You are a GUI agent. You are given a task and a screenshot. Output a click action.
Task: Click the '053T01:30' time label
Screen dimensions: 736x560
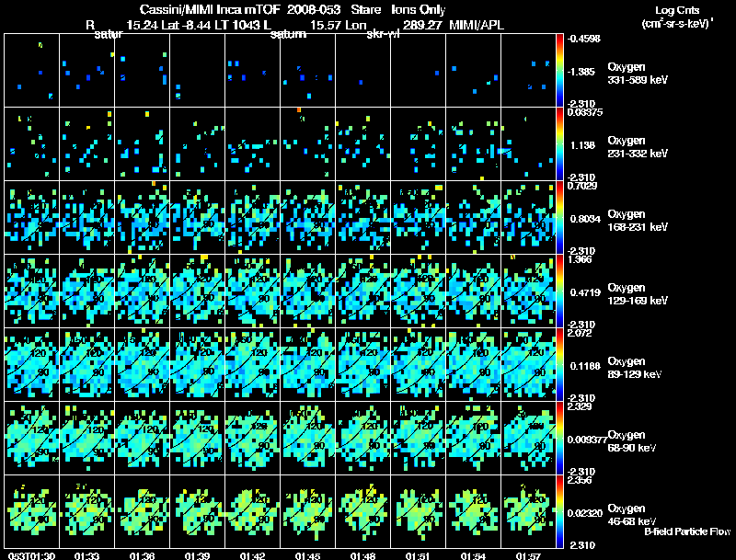[x=31, y=556]
